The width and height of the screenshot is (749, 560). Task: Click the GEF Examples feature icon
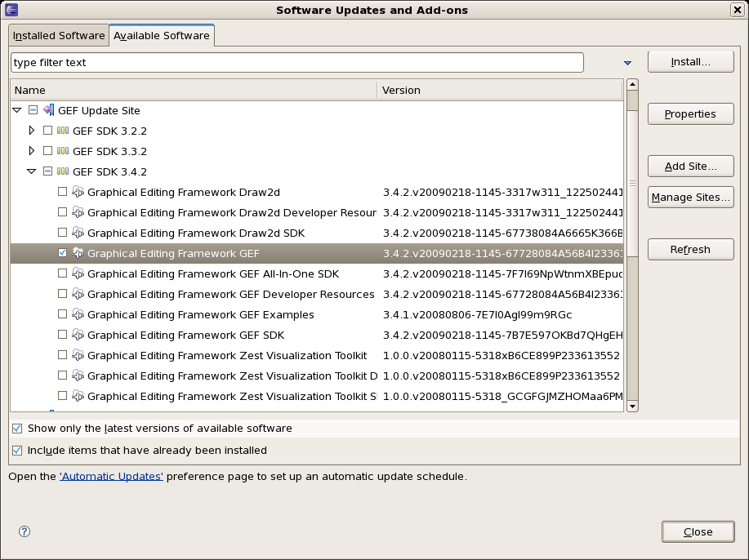click(x=78, y=314)
